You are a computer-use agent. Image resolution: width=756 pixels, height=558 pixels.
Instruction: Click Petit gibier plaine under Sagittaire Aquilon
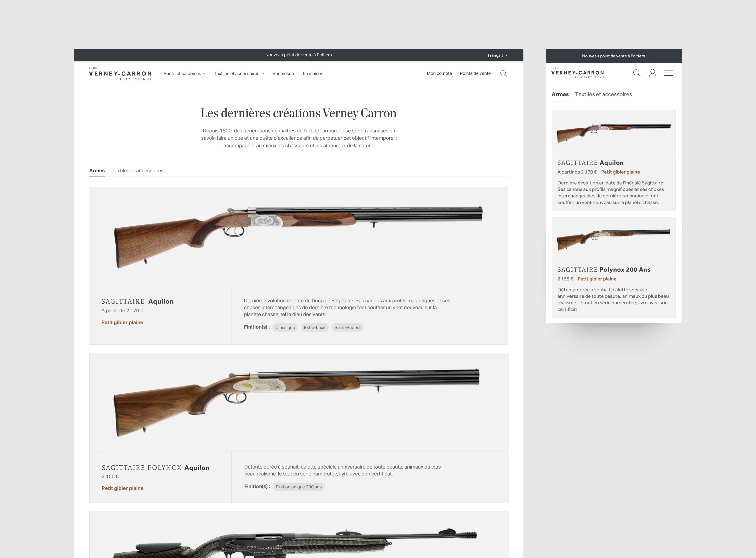tap(122, 322)
